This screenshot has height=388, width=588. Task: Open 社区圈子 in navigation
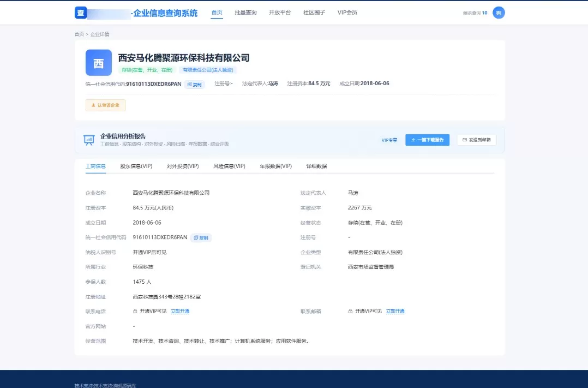pos(314,13)
